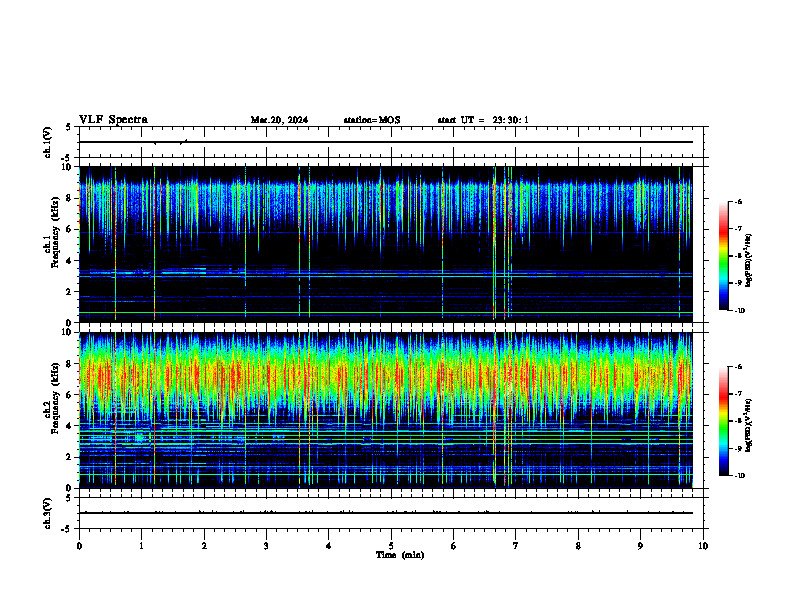Click the ch.1 spectrogram color scale bar
Screen dimensions: 792x612
pyautogui.click(x=723, y=256)
